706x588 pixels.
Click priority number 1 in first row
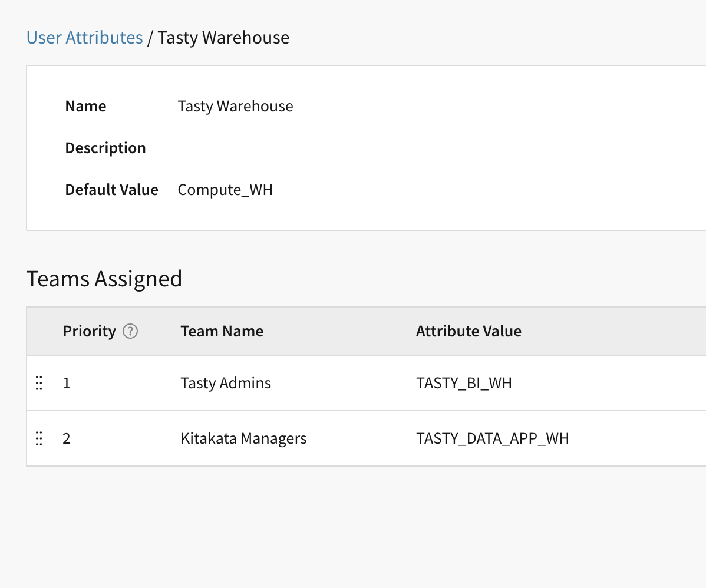(67, 384)
